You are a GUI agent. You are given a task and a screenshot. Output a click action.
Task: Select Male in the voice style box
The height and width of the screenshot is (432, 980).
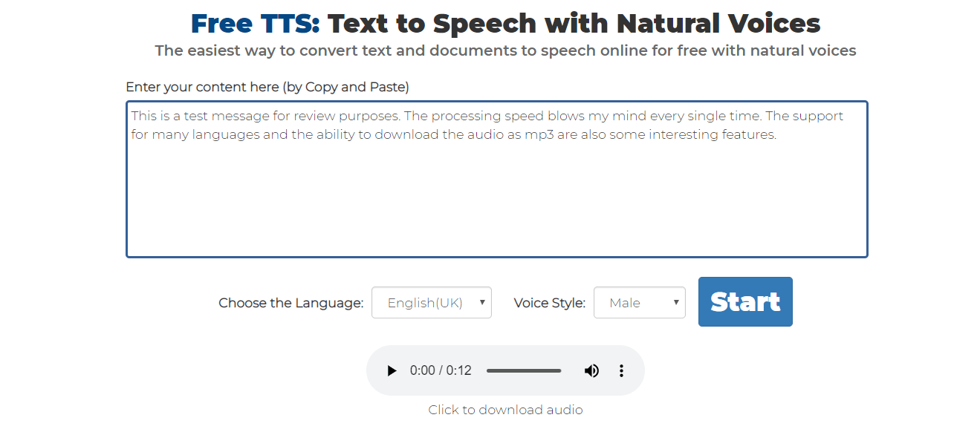tap(626, 302)
